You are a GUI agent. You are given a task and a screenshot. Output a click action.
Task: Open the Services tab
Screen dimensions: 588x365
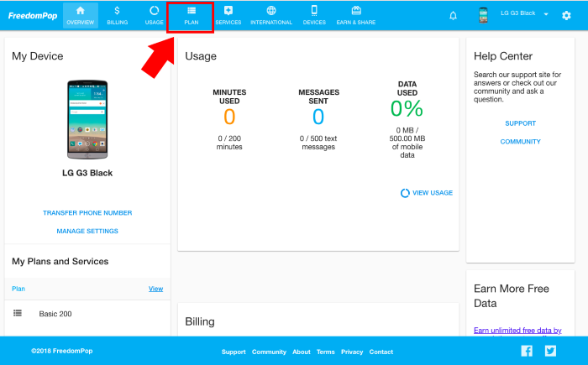coord(228,15)
